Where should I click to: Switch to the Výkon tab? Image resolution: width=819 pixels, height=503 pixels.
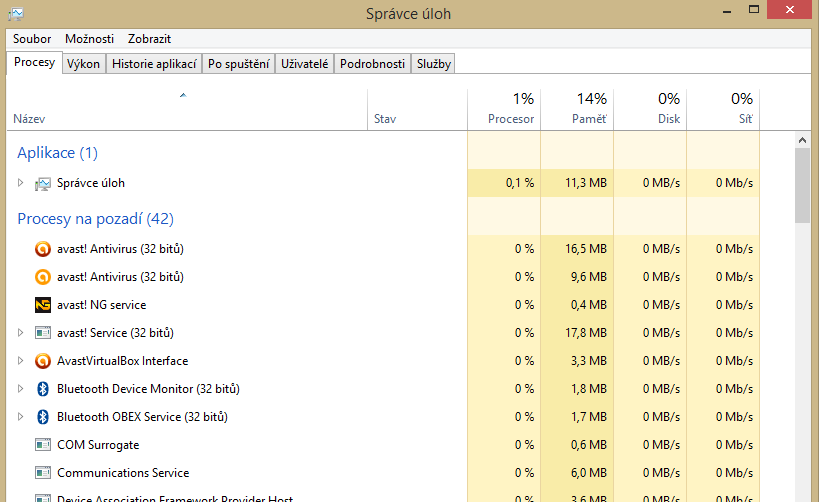(x=83, y=64)
